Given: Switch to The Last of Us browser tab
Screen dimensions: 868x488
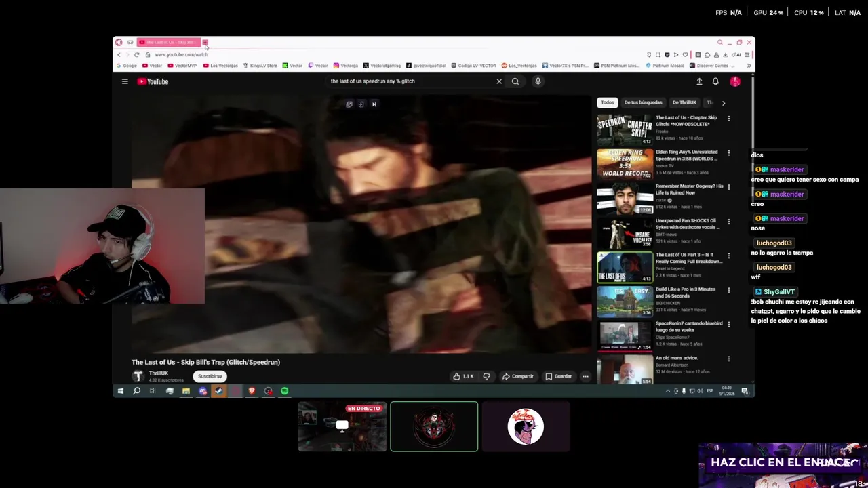Looking at the screenshot, I should click(x=168, y=42).
